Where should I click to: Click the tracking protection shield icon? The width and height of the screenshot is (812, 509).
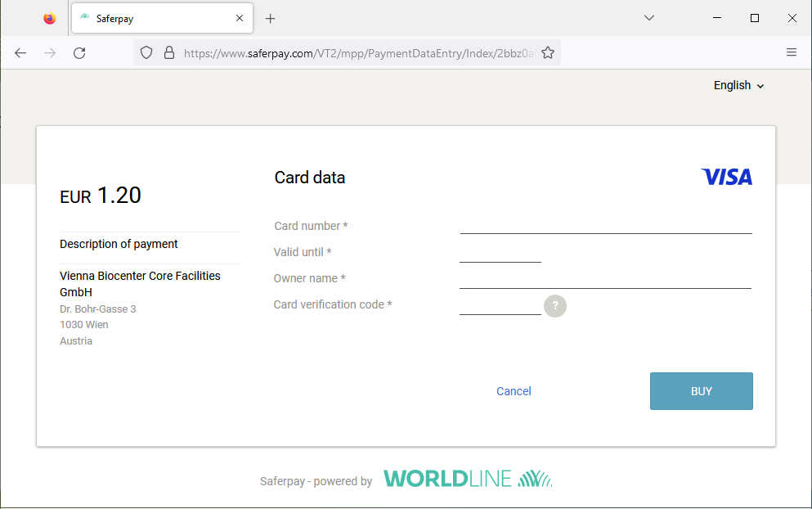pyautogui.click(x=146, y=53)
